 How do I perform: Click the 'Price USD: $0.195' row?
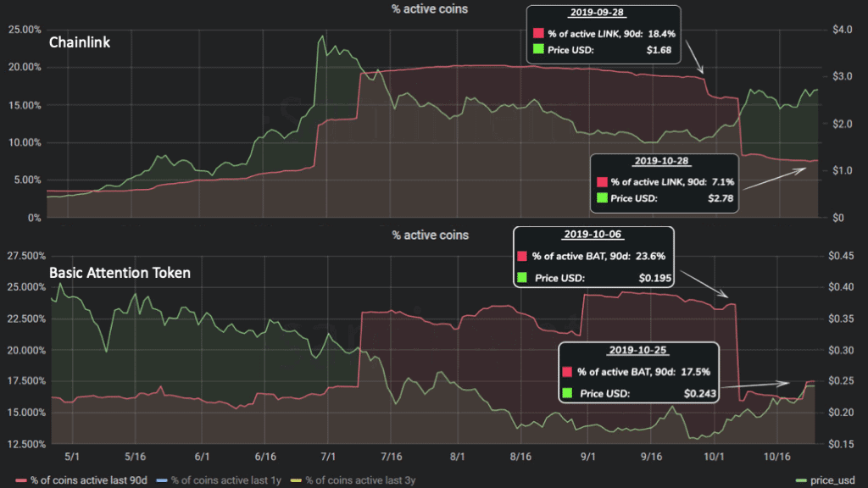pos(594,278)
